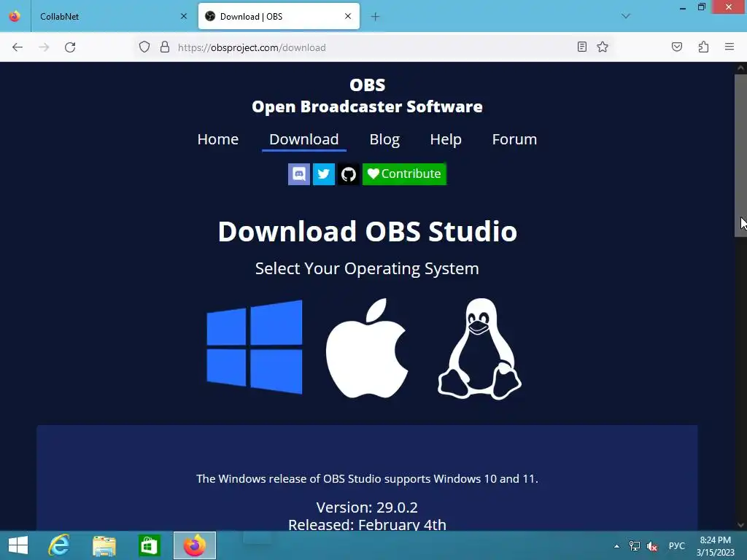Viewport: 747px width, 560px height.
Task: Click the obsproject.com URL address field
Action: coord(371,47)
